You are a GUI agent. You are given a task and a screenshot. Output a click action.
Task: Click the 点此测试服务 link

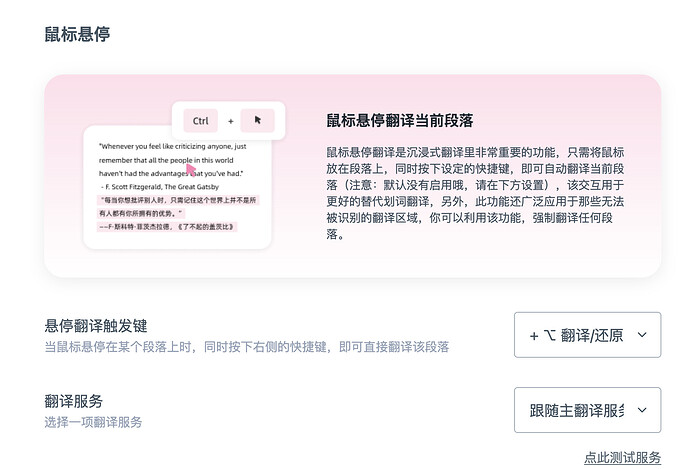pyautogui.click(x=622, y=458)
